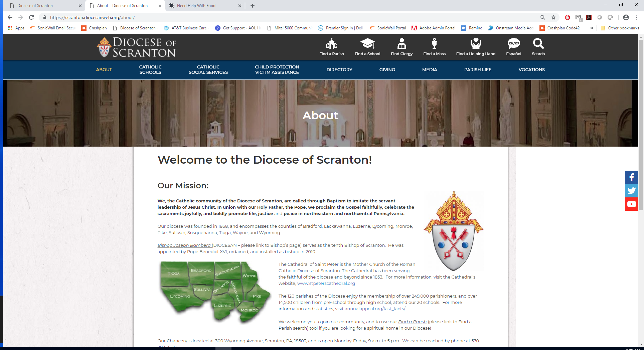
Task: Open the Facebook social sidebar icon
Action: pos(631,177)
